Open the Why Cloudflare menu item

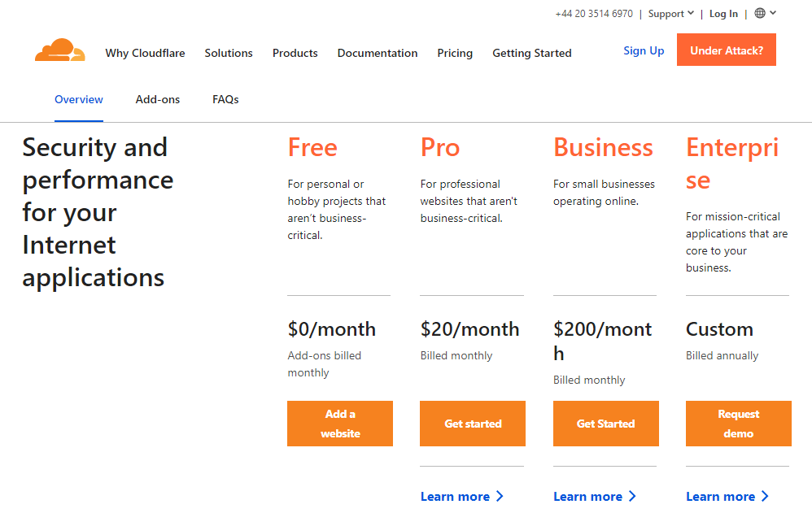click(145, 53)
